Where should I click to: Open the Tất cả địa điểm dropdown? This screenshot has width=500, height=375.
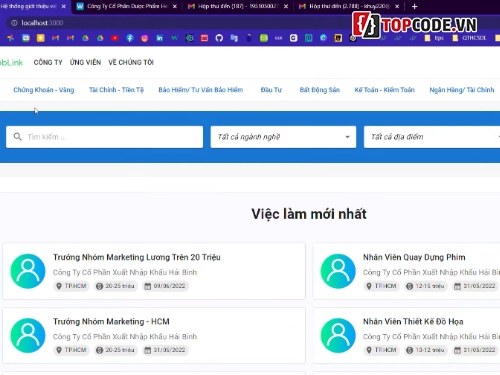click(x=432, y=137)
